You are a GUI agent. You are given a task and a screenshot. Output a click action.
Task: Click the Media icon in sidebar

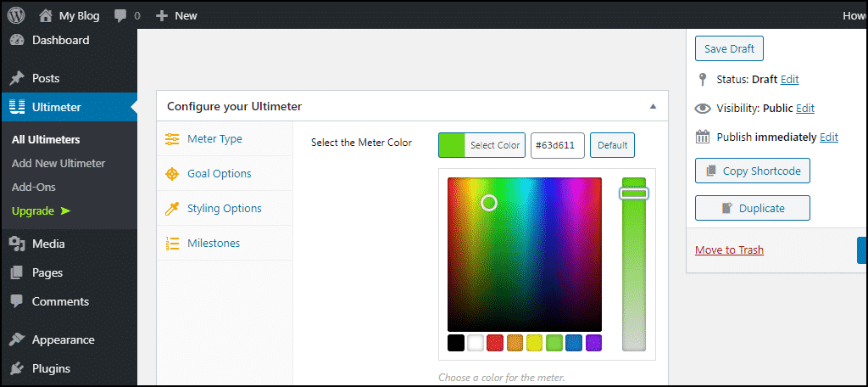[x=17, y=244]
